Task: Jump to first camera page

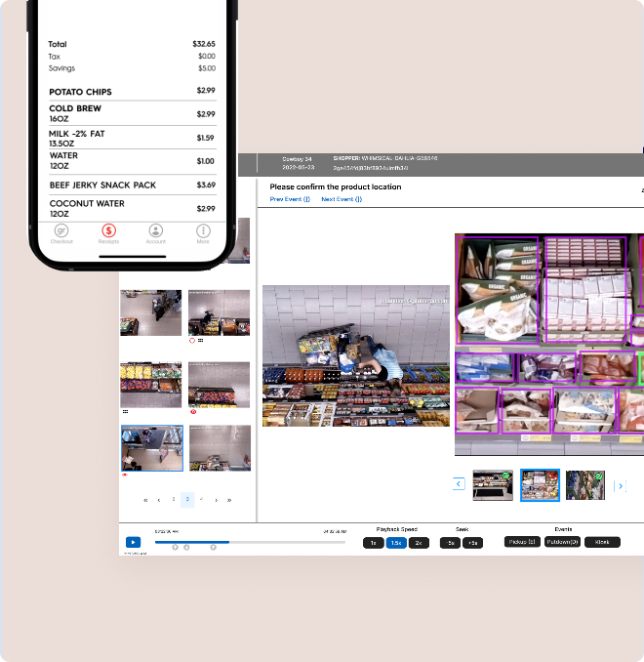Action: [x=146, y=500]
